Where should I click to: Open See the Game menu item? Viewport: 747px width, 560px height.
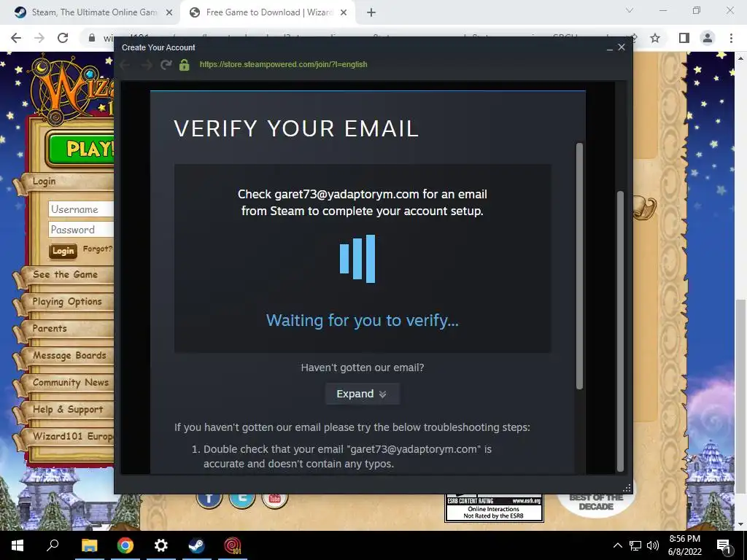(65, 274)
